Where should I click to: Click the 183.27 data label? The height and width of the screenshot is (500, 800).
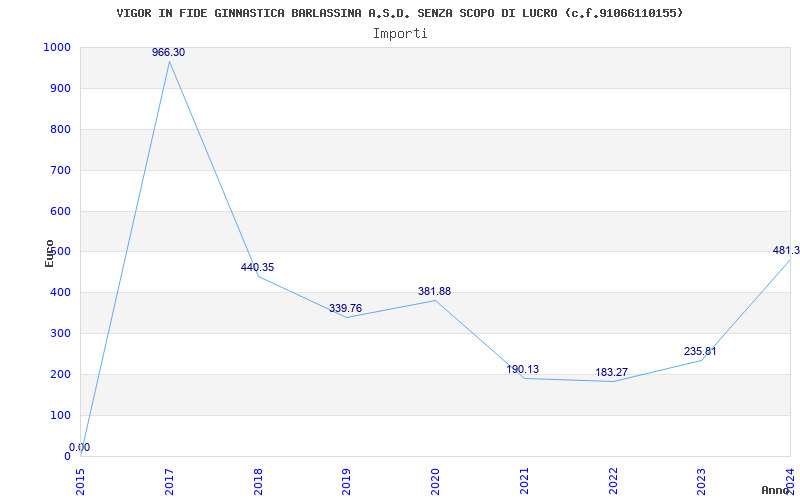(x=611, y=372)
